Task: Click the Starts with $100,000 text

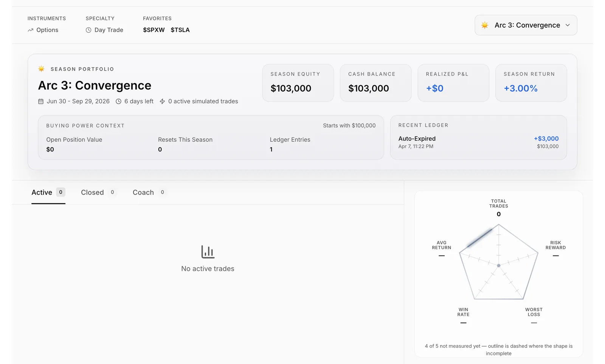Action: (349, 125)
